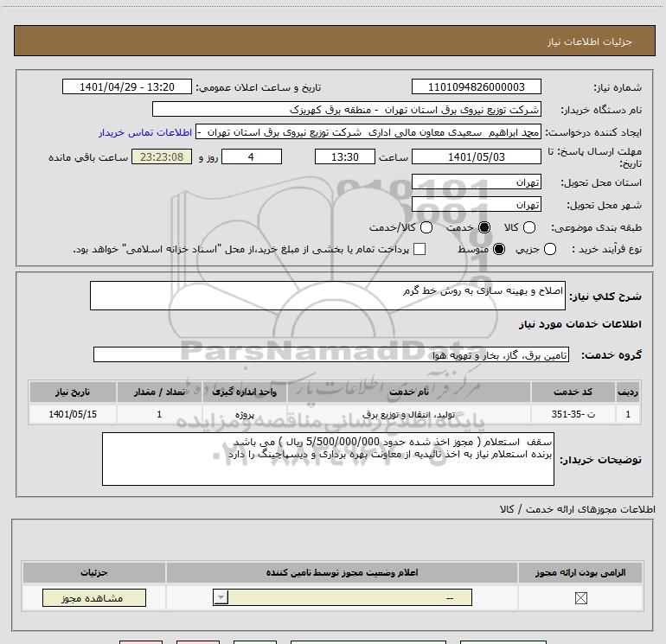The height and width of the screenshot is (644, 666).
Task: Click the remaining days field showing 4
Action: coord(252,157)
